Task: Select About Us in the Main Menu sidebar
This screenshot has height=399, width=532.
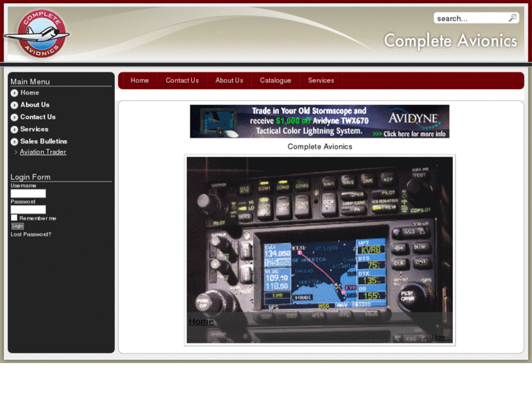Action: (x=35, y=105)
